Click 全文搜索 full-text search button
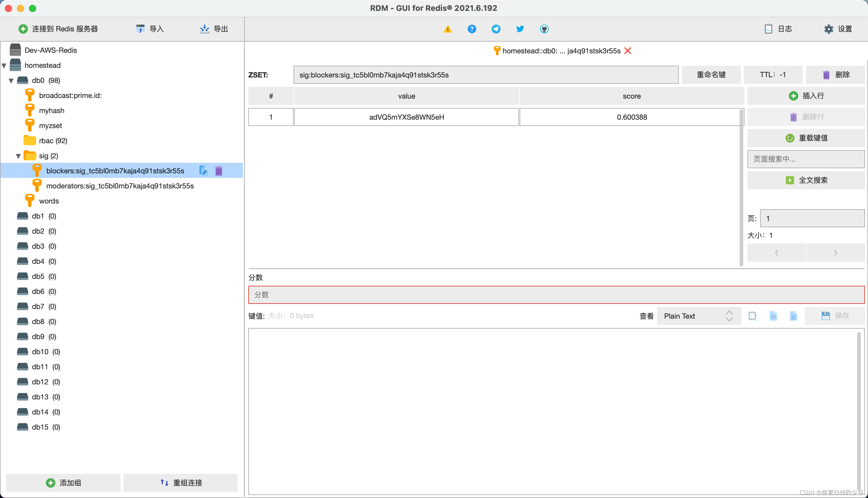Screen dimensions: 868x498 pyautogui.click(x=806, y=180)
